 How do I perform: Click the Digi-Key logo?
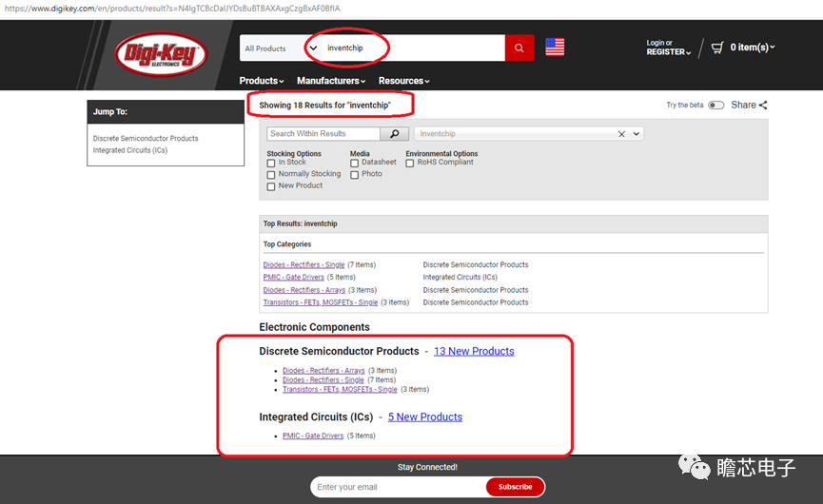(161, 54)
